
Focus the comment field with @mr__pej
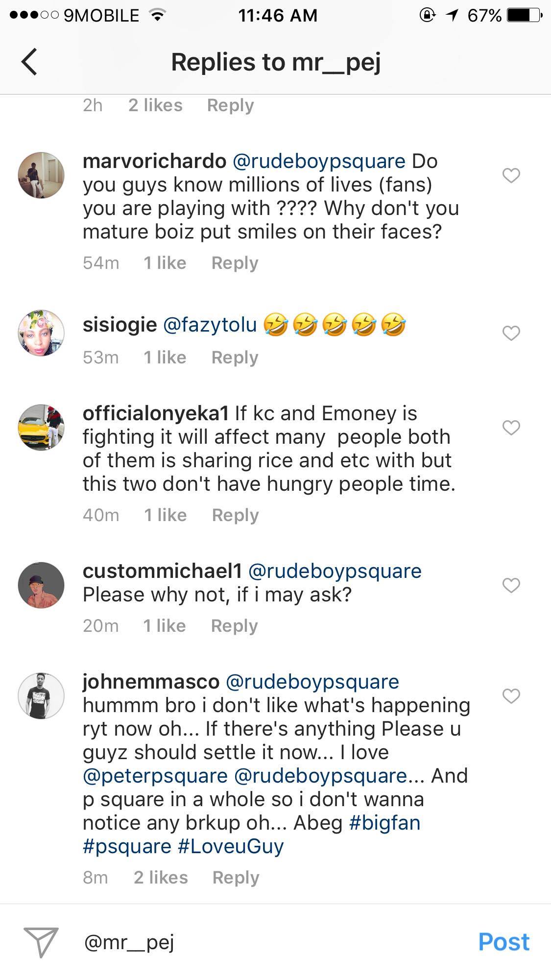point(274,942)
